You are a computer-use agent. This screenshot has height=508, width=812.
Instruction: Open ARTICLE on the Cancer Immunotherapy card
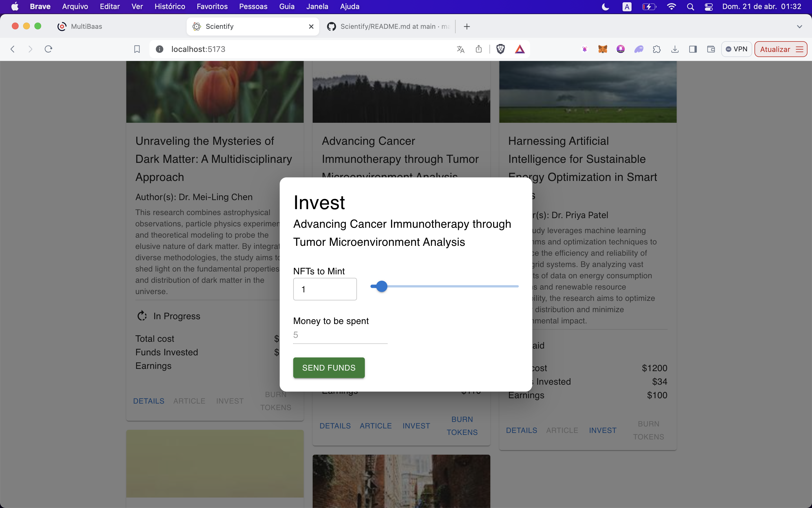tap(376, 426)
